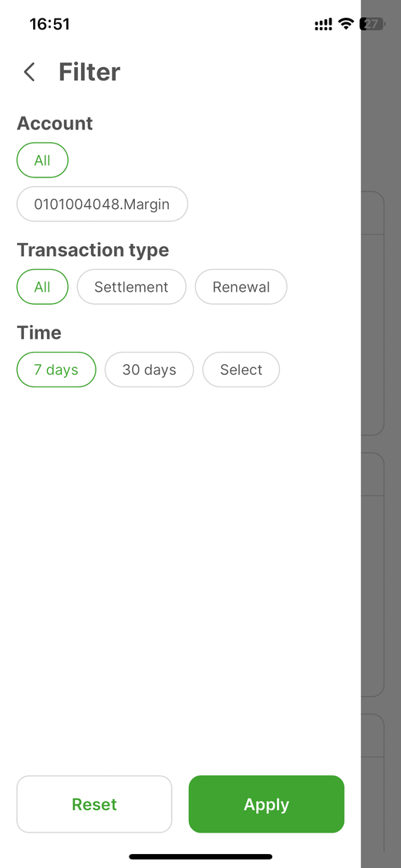This screenshot has width=401, height=868.
Task: Select All under Transaction type
Action: (x=42, y=287)
